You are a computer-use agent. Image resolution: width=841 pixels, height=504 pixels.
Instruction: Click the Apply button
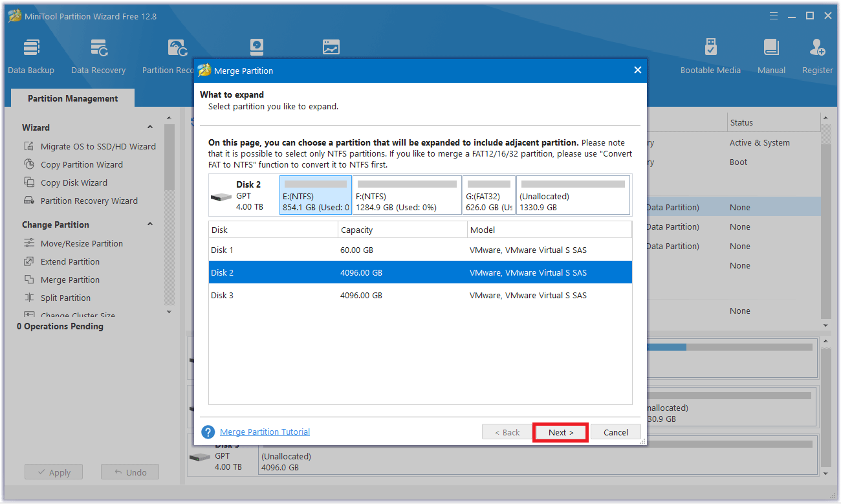(x=54, y=472)
